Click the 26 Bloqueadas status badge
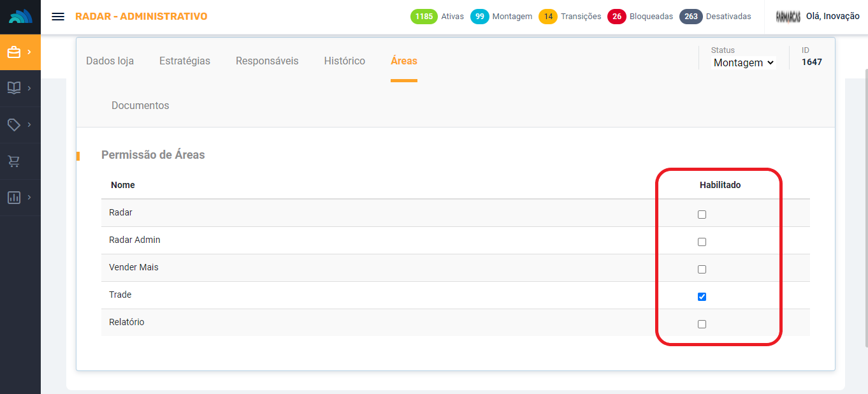The width and height of the screenshot is (868, 394). (x=616, y=17)
